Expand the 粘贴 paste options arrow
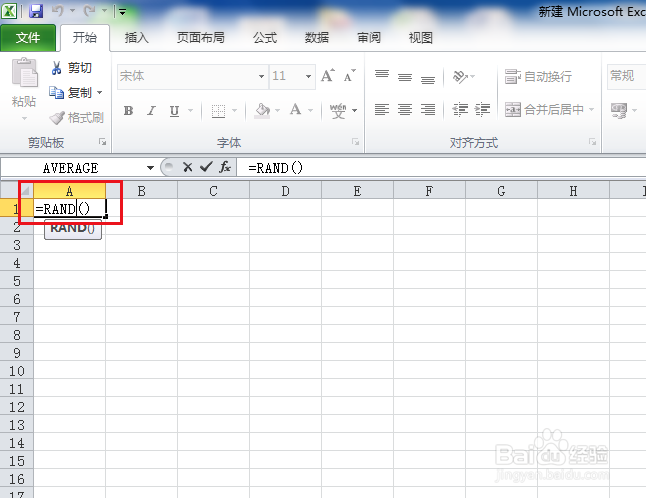The height and width of the screenshot is (498, 646). 24,119
